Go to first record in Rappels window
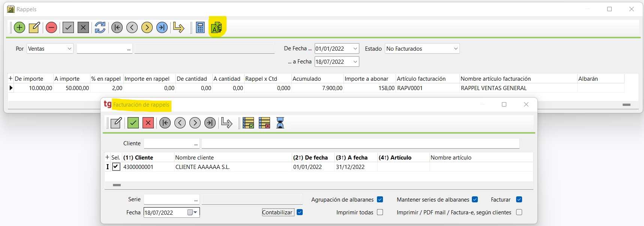 [117, 27]
